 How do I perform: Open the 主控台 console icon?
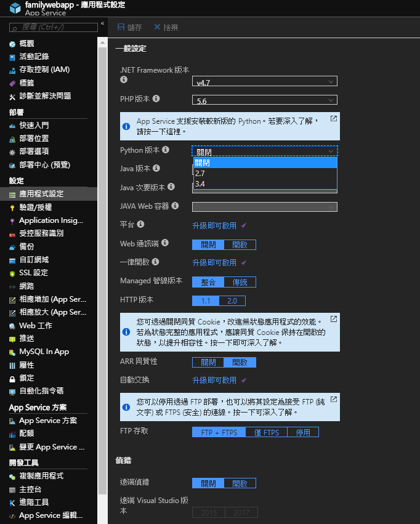point(12,490)
